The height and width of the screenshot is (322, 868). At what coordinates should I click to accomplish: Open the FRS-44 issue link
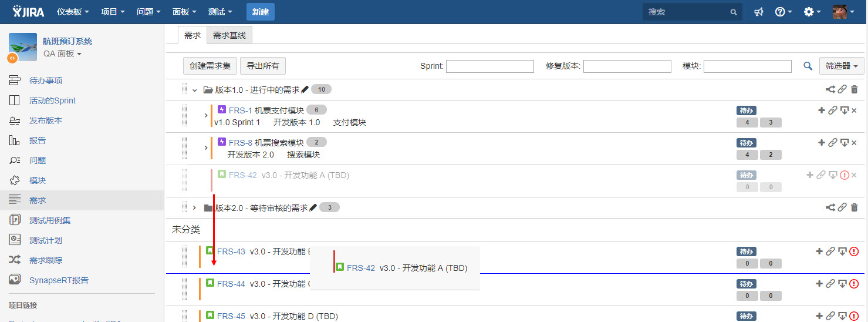click(231, 284)
